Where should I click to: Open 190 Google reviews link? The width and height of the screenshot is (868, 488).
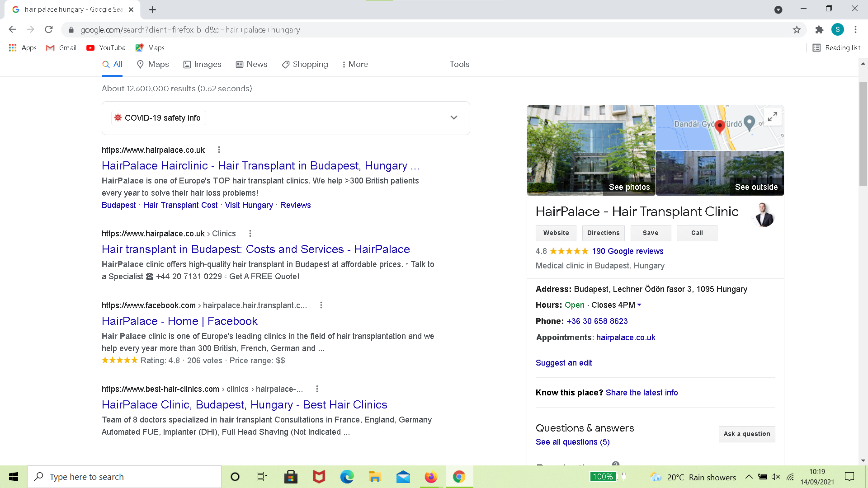(627, 251)
